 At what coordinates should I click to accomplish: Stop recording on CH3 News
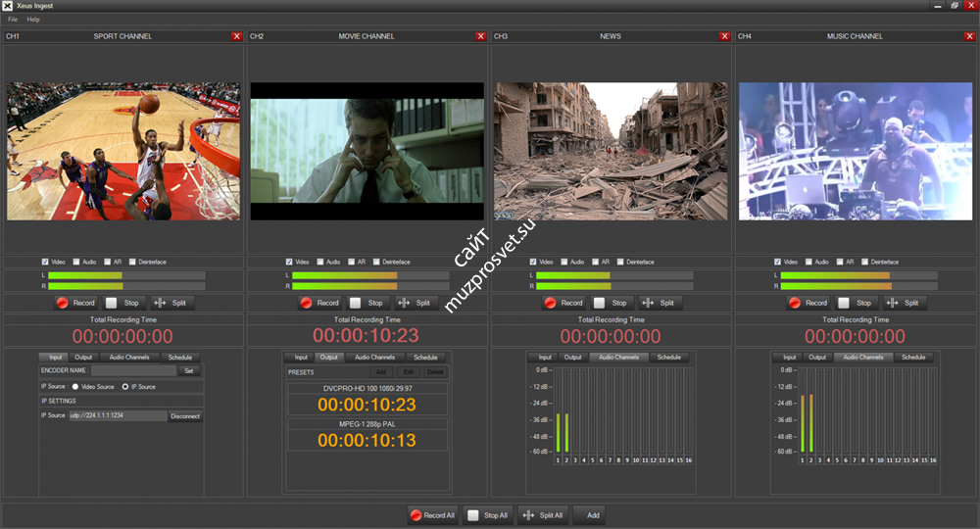click(610, 303)
